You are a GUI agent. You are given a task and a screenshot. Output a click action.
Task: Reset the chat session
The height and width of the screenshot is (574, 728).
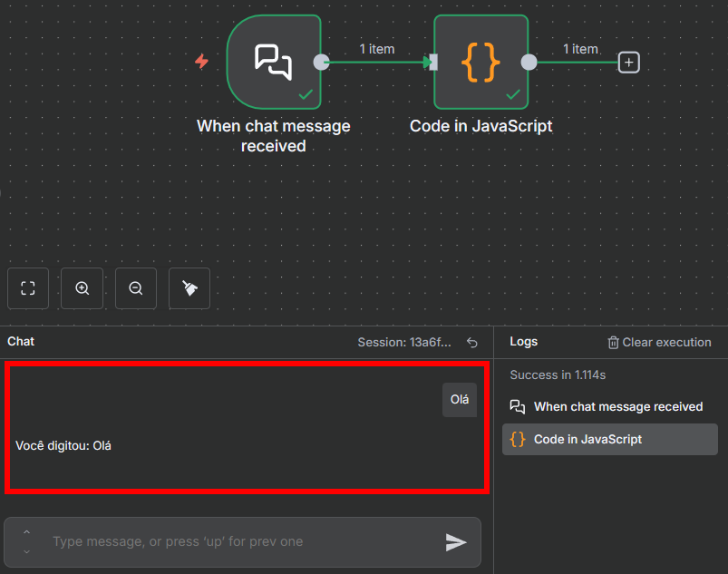pos(471,343)
